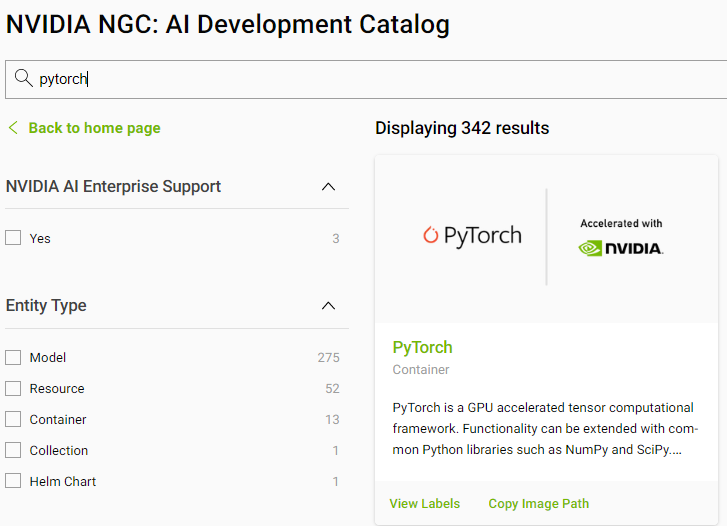Open the PyTorch container title link
The image size is (727, 526).
(422, 347)
